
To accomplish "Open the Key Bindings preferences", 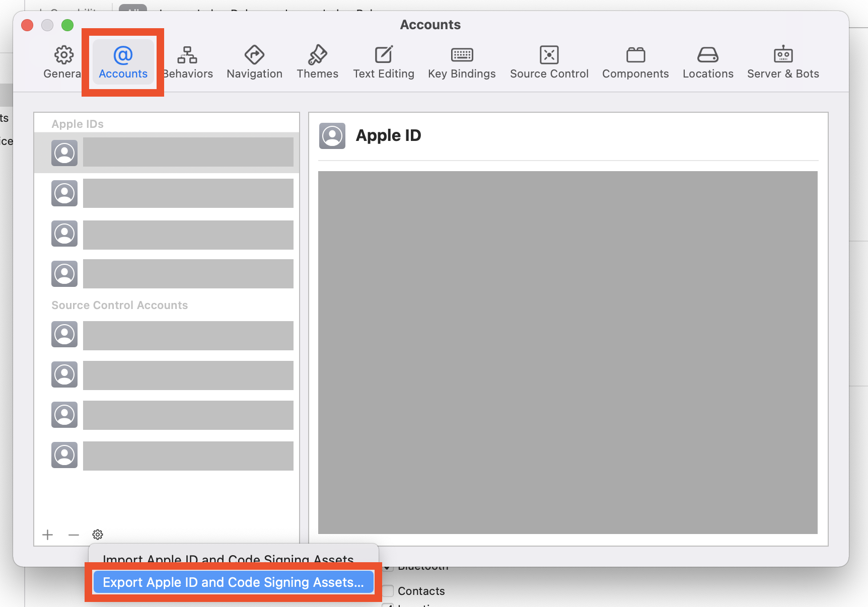I will (462, 62).
